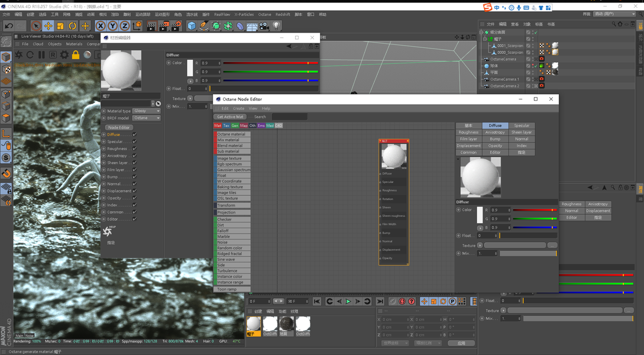Click the Play forward button in timeline
Image resolution: width=644 pixels, height=355 pixels.
pos(348,302)
